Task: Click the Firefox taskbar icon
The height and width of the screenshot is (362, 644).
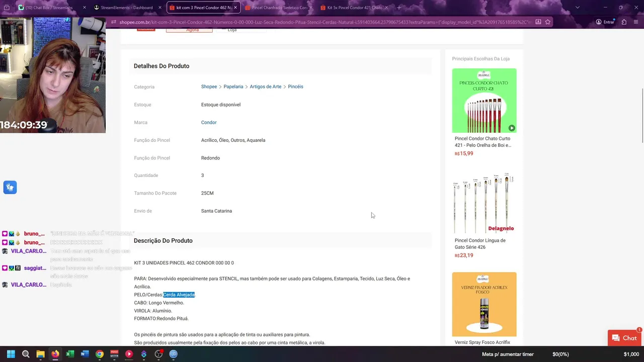Action: point(55,354)
